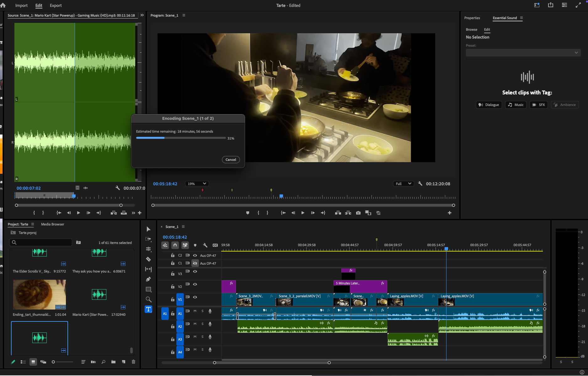Open the Full playback resolution dropdown
The image size is (588, 376).
pos(404,184)
